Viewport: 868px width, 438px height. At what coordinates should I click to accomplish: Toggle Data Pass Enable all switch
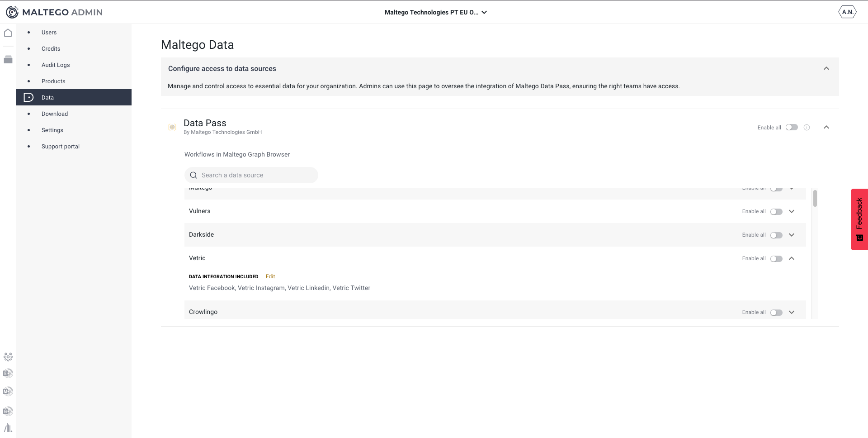coord(792,128)
